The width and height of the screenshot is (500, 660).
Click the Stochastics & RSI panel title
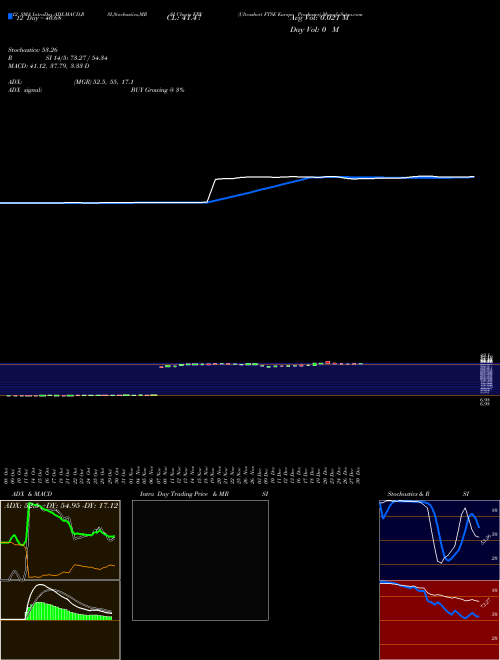428,494
